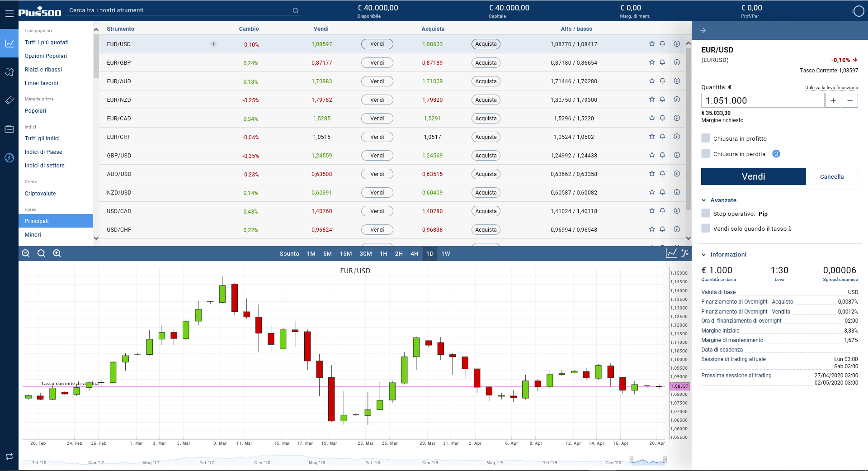Sort by Cambio column header
868x471 pixels.
[x=249, y=29]
